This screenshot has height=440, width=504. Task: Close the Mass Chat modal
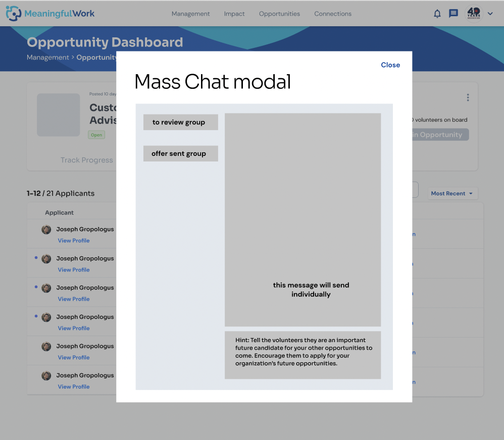(390, 65)
